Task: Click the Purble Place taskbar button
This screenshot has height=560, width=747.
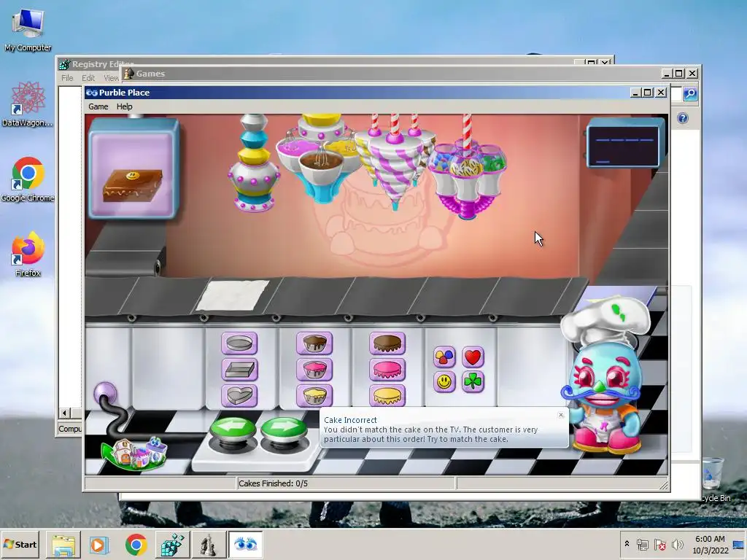Action: pos(245,544)
